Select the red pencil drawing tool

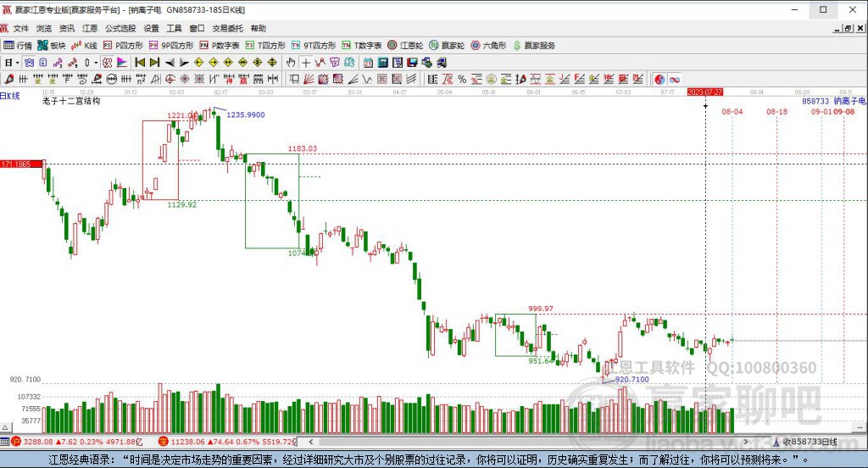[8, 79]
